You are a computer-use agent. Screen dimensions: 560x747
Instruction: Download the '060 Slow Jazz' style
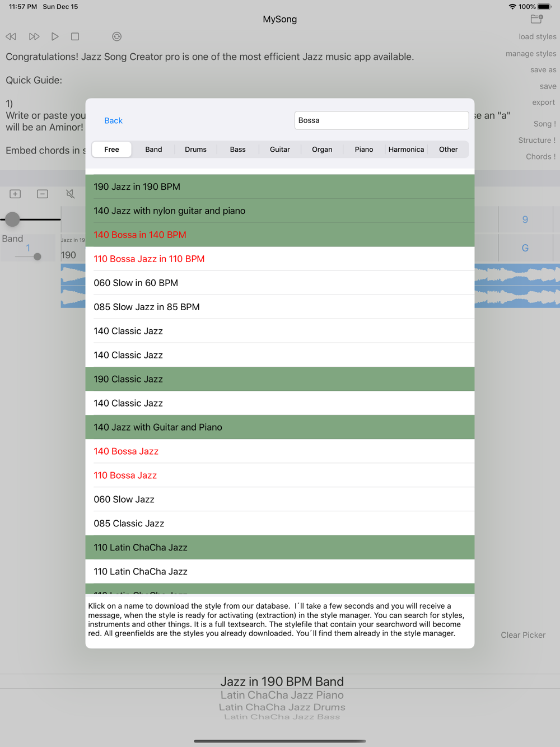(x=280, y=499)
